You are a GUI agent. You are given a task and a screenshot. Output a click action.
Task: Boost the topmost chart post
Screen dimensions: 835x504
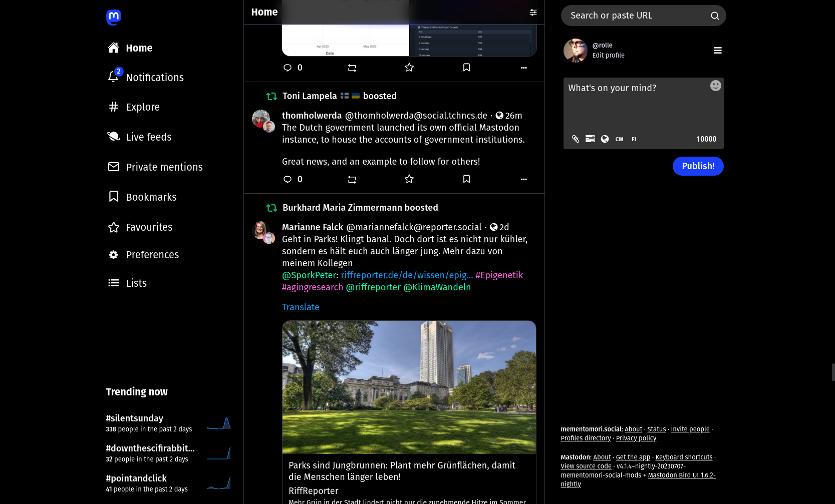pos(352,68)
